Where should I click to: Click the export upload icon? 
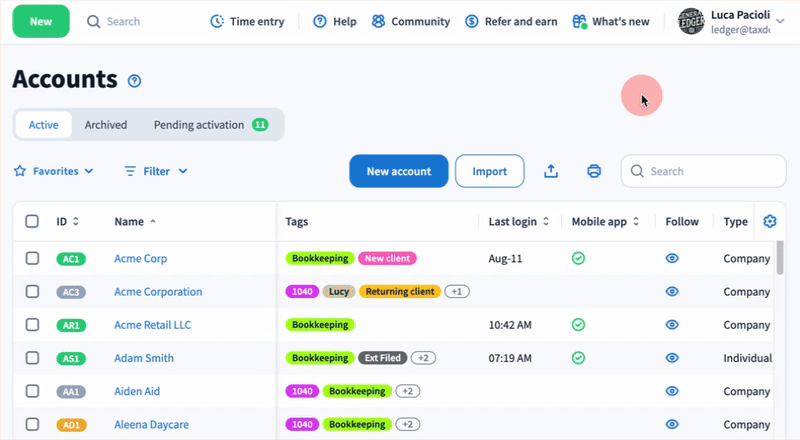pos(551,171)
